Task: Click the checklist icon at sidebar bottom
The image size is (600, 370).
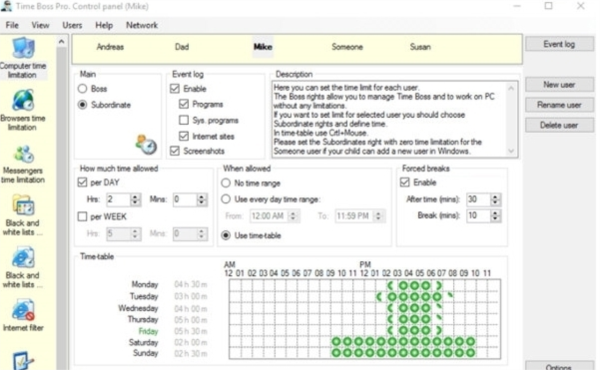Action: click(x=23, y=360)
